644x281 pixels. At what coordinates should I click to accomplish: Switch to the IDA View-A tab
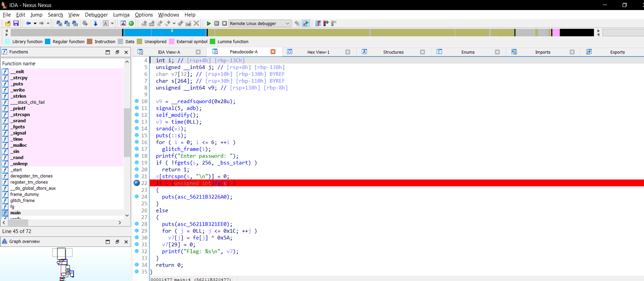pyautogui.click(x=169, y=52)
